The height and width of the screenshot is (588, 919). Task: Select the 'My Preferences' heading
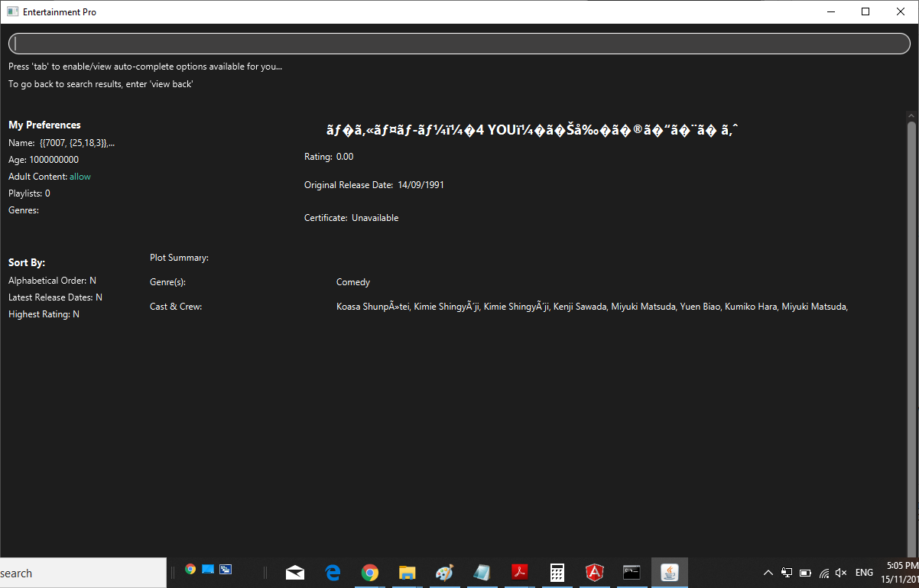(44, 125)
